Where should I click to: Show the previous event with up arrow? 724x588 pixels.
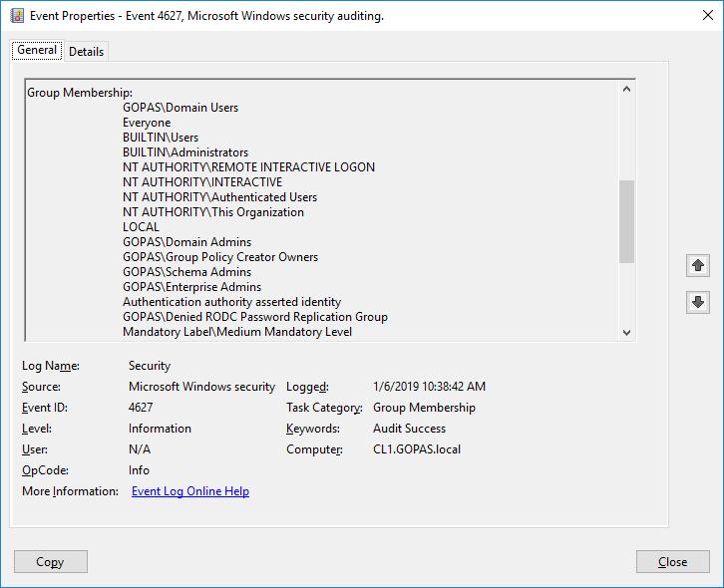pyautogui.click(x=698, y=265)
